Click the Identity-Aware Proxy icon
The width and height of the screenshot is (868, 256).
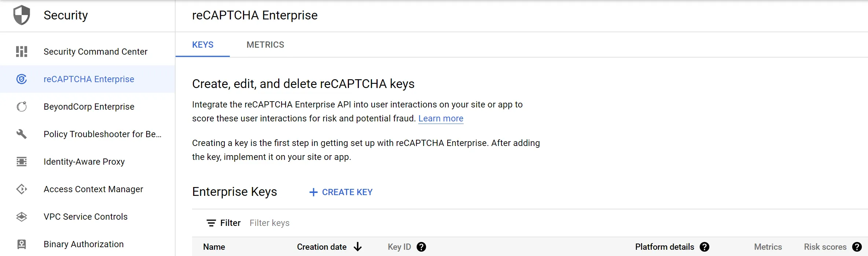tap(22, 162)
